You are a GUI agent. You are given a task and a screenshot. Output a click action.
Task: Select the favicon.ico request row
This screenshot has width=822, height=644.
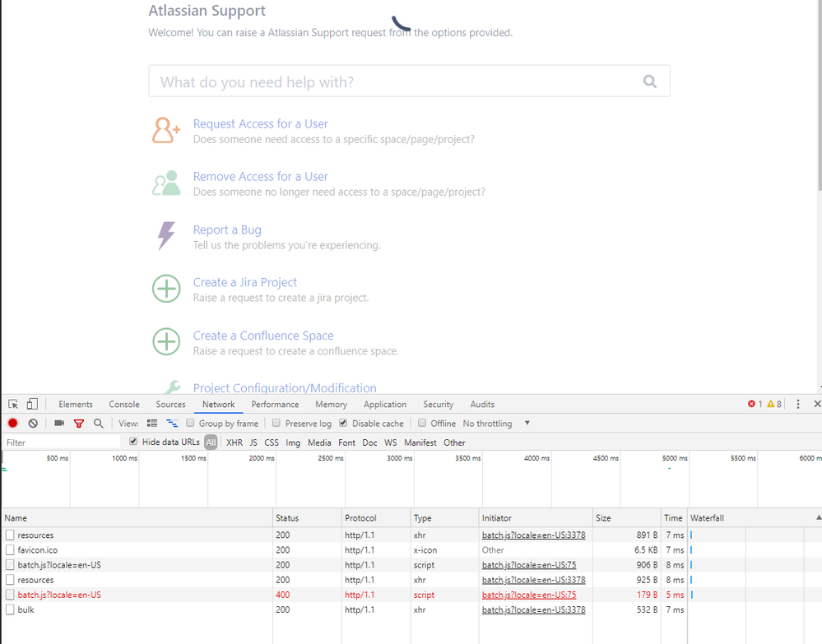coord(411,549)
